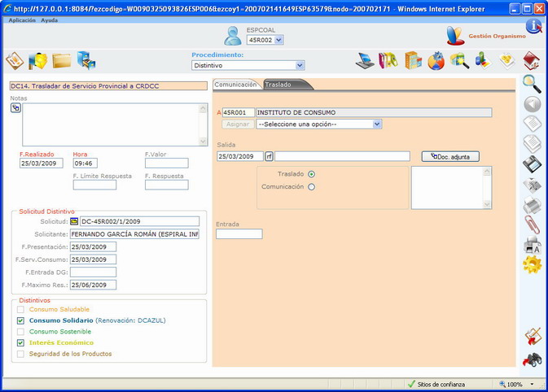Uncheck the Consumo Solidario checkbox

pos(20,320)
